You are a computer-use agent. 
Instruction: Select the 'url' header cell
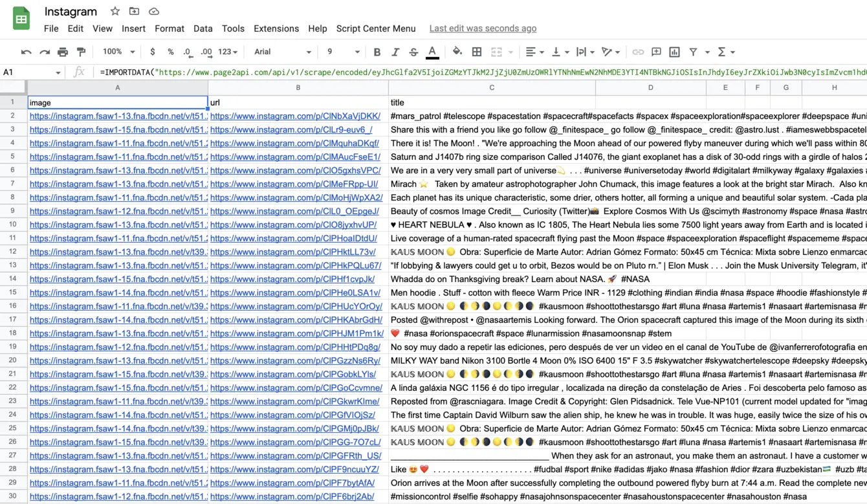pos(298,102)
